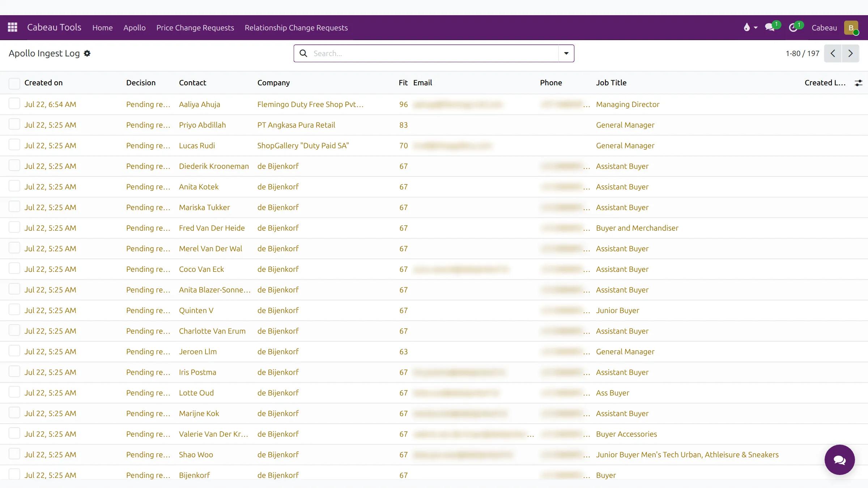
Task: Click the user avatar B icon
Action: coord(851,28)
